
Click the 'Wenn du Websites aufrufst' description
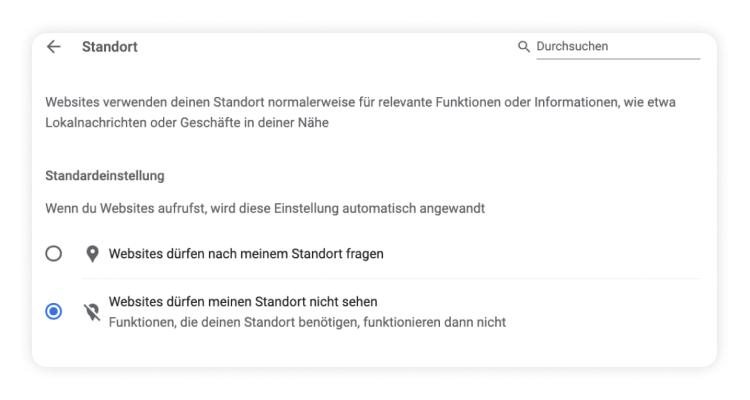(265, 209)
